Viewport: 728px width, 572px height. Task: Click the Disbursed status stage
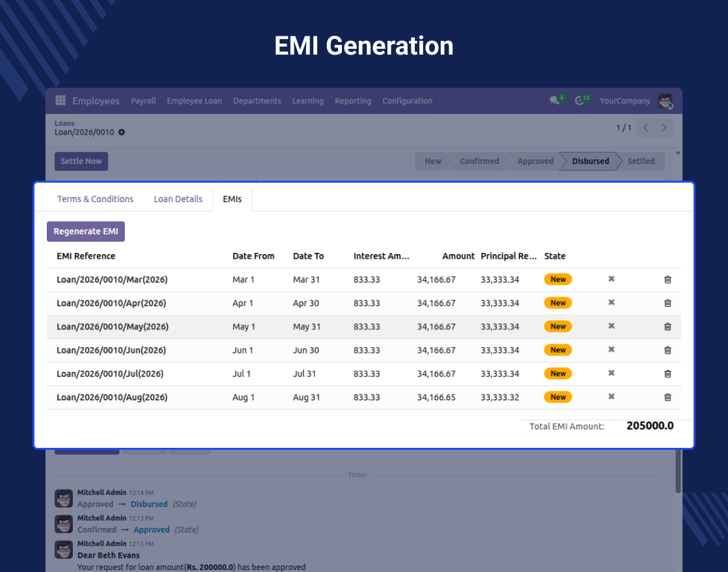[x=590, y=161]
